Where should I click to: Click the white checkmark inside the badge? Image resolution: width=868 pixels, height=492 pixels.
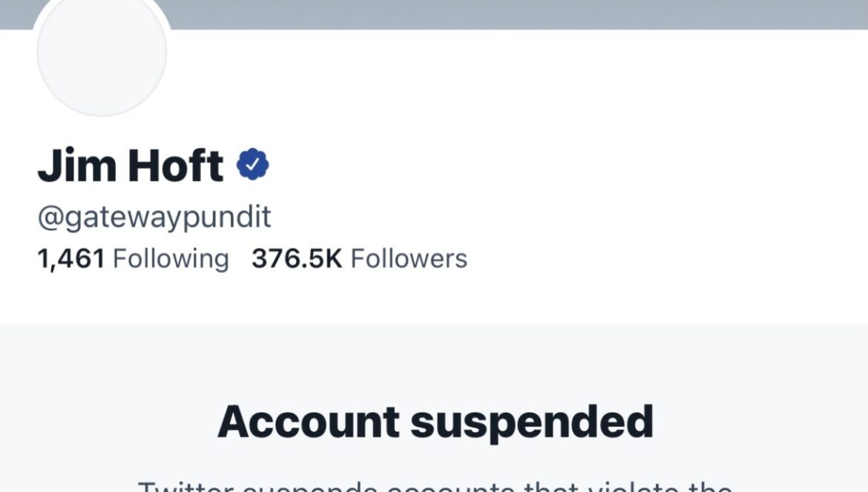click(x=252, y=164)
